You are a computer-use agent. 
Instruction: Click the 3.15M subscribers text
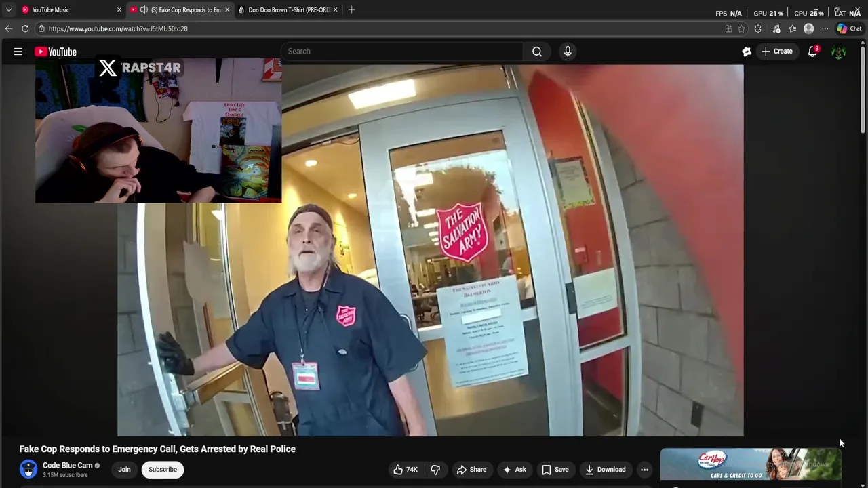pyautogui.click(x=65, y=475)
